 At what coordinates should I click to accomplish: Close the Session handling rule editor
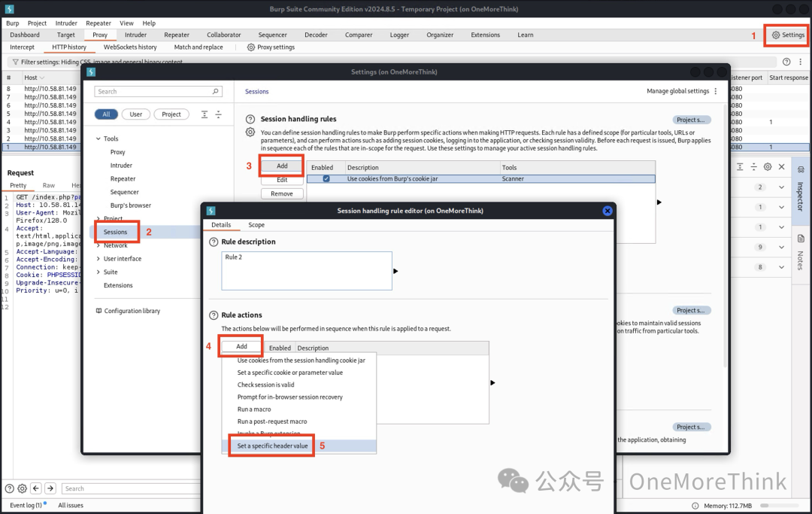[607, 211]
